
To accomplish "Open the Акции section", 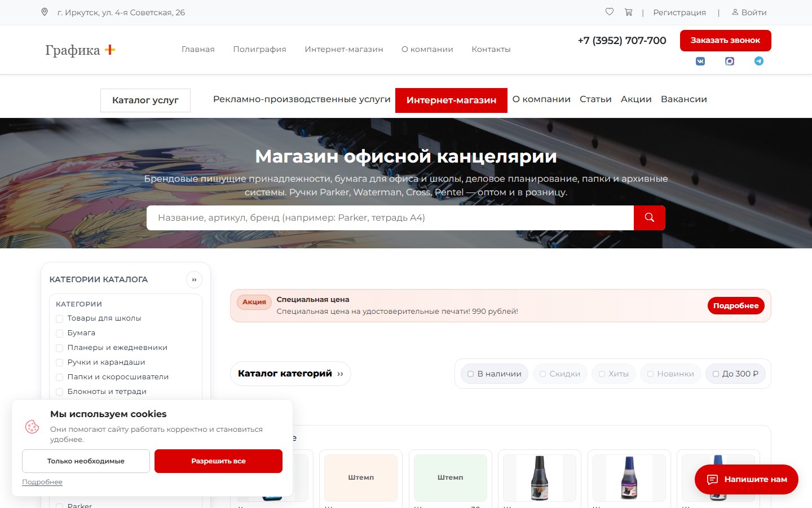I will pyautogui.click(x=636, y=99).
